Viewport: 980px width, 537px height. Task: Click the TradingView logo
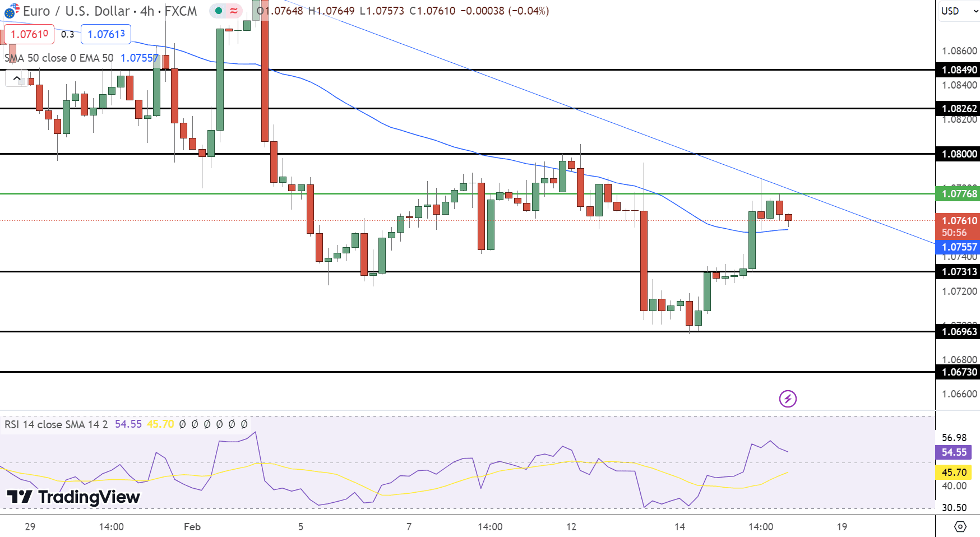tap(73, 497)
